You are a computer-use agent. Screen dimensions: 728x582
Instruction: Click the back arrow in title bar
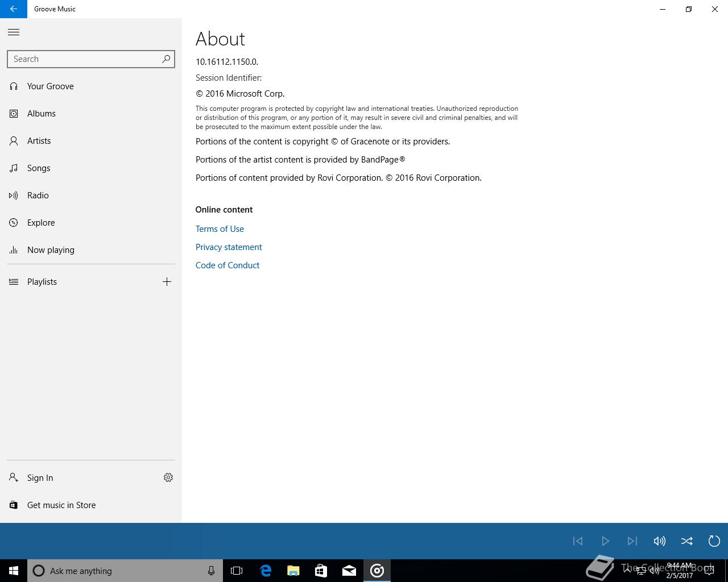(14, 9)
